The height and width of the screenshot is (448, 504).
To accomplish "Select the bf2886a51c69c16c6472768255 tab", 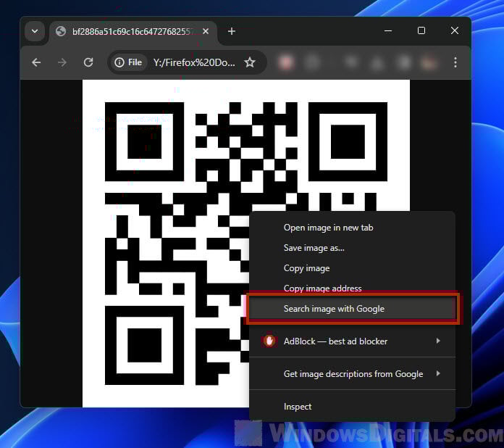I will coord(133,32).
